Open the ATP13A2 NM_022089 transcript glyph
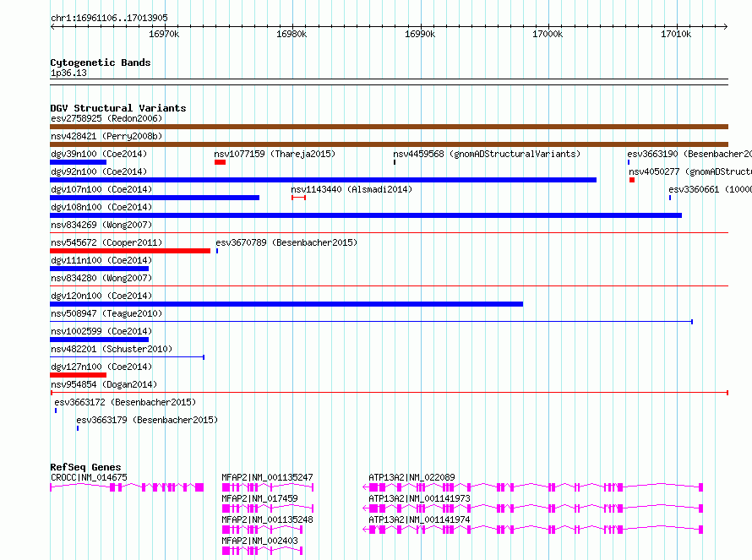Screen dimensions: 752x560 tap(533, 487)
